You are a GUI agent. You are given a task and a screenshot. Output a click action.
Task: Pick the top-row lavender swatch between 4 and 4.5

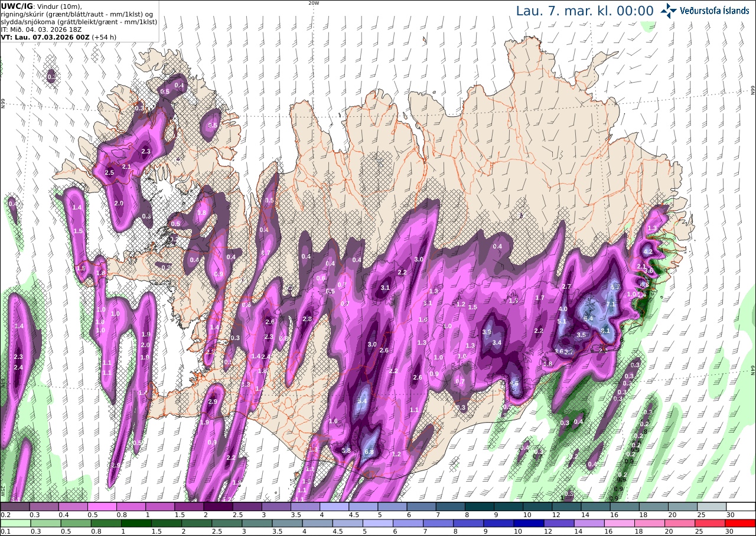(334, 506)
